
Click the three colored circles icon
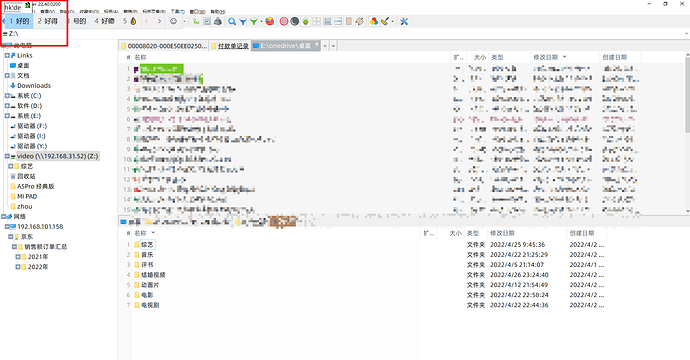(x=374, y=21)
